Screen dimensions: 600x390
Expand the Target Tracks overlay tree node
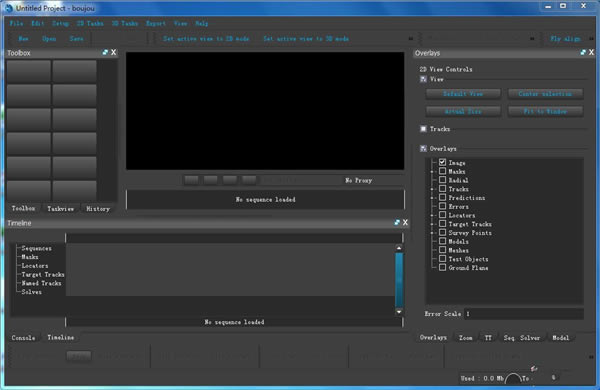432,224
